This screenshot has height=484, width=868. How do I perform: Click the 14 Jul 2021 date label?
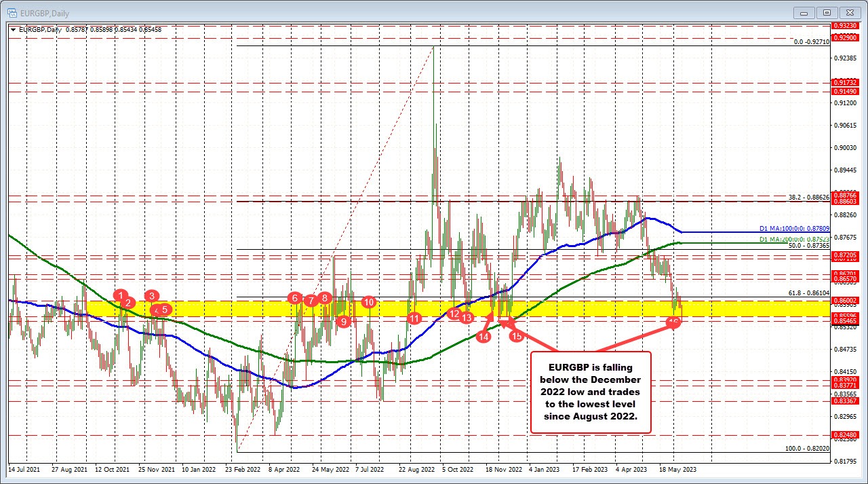click(24, 469)
